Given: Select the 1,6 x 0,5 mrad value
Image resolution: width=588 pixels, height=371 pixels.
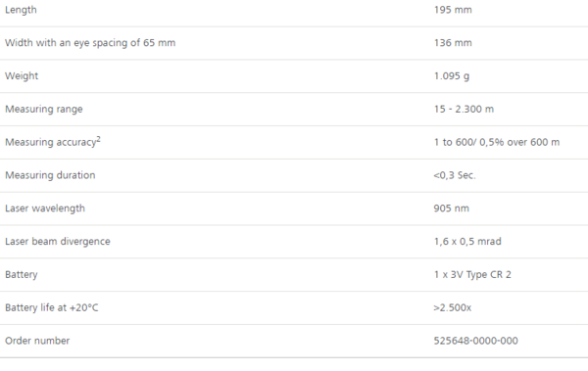Looking at the screenshot, I should (x=467, y=242).
